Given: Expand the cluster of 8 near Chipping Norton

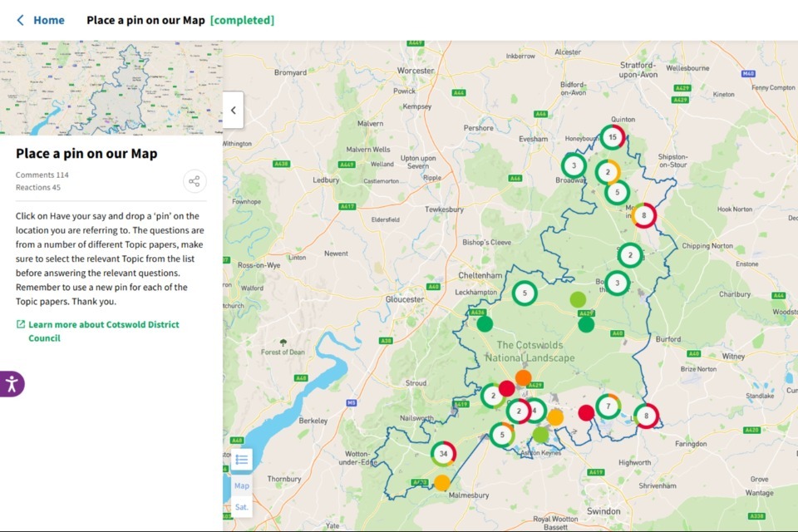Looking at the screenshot, I should (643, 215).
